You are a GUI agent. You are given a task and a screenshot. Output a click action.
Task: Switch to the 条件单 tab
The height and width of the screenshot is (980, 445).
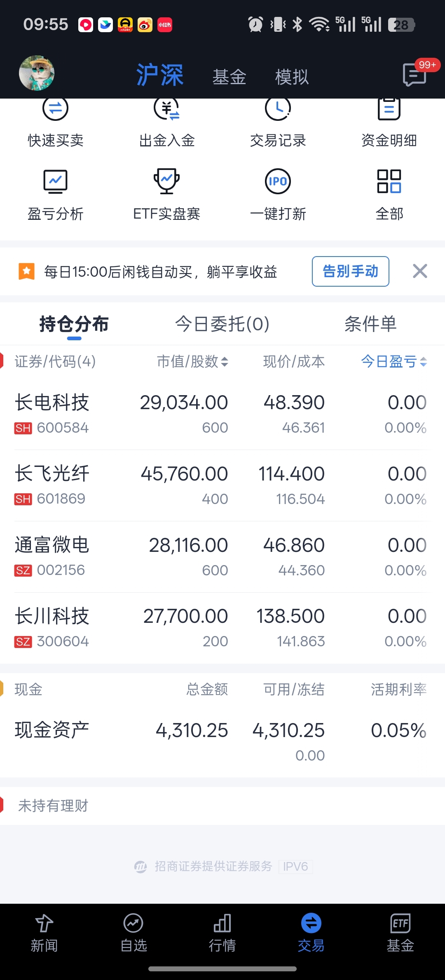[370, 324]
